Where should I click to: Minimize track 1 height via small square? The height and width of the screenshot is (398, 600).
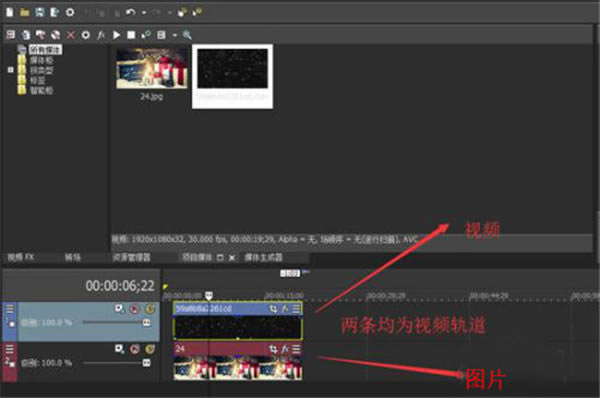click(x=12, y=324)
